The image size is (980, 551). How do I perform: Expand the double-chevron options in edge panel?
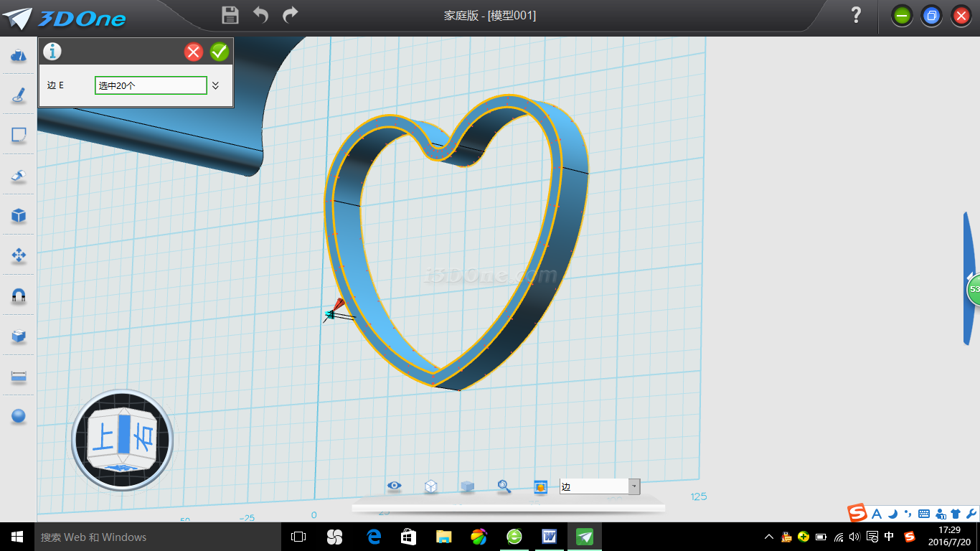point(215,85)
